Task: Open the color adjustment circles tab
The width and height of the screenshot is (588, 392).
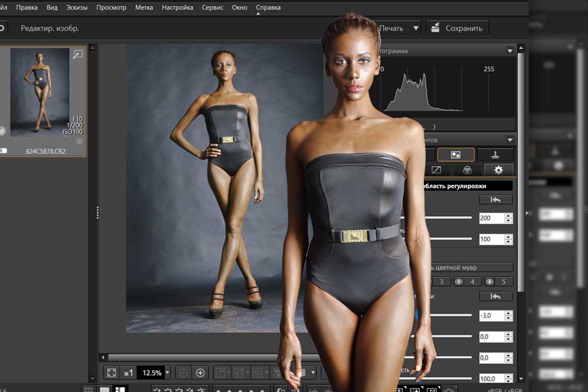Action: click(467, 170)
